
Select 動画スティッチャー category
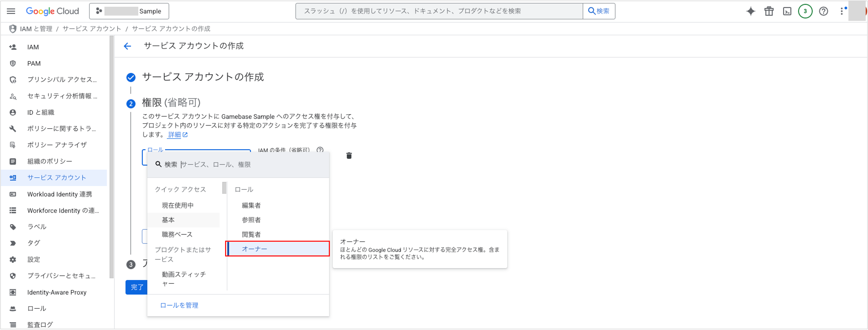click(x=184, y=279)
